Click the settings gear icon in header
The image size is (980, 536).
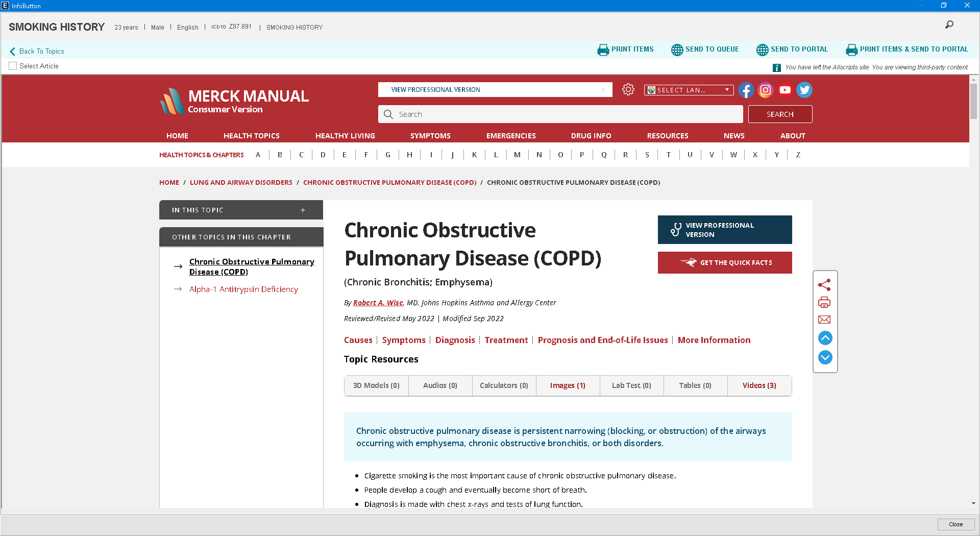tap(628, 90)
